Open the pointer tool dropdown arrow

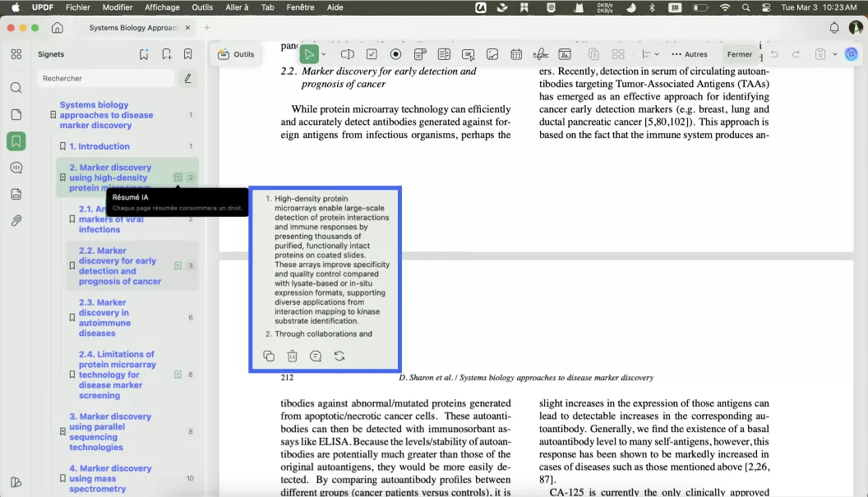click(x=324, y=54)
